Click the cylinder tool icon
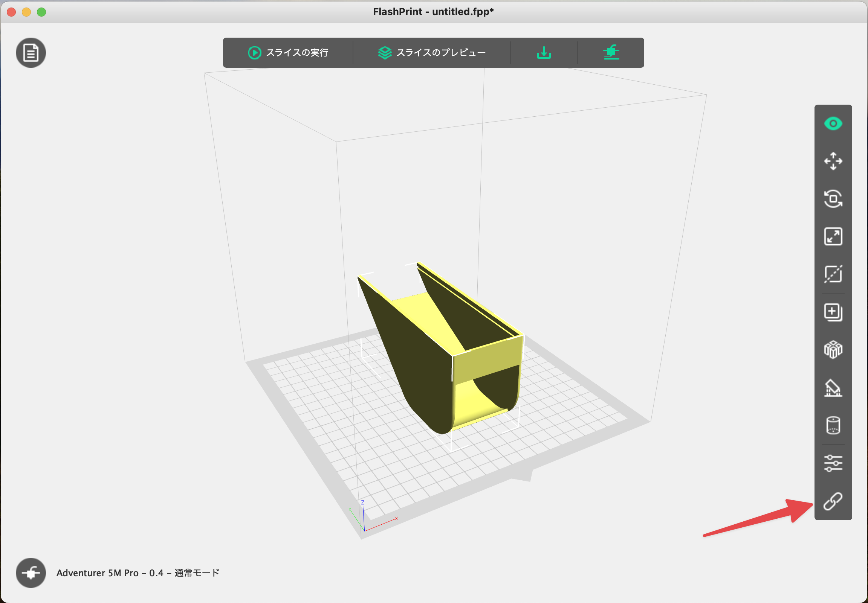This screenshot has width=868, height=603. coord(833,425)
